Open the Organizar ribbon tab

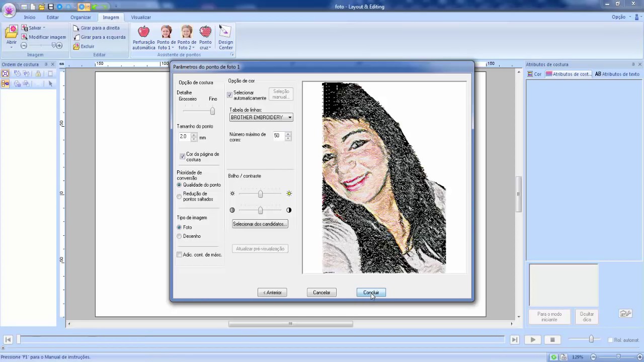tap(80, 17)
